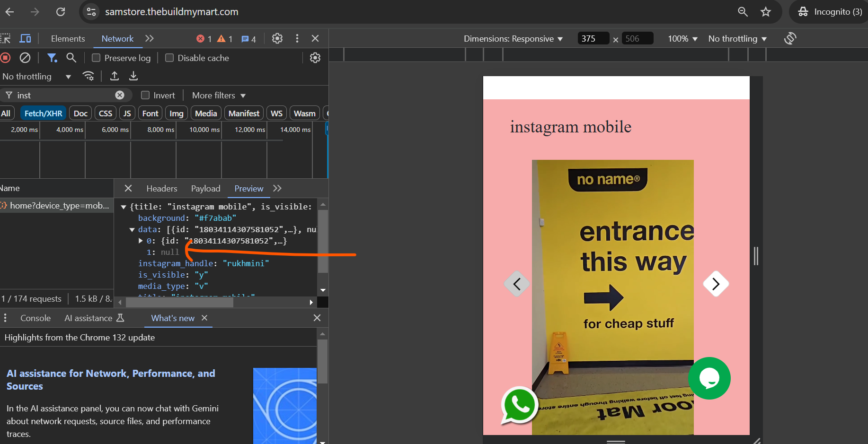Open site information icon in address bar
The width and height of the screenshot is (868, 444).
91,12
